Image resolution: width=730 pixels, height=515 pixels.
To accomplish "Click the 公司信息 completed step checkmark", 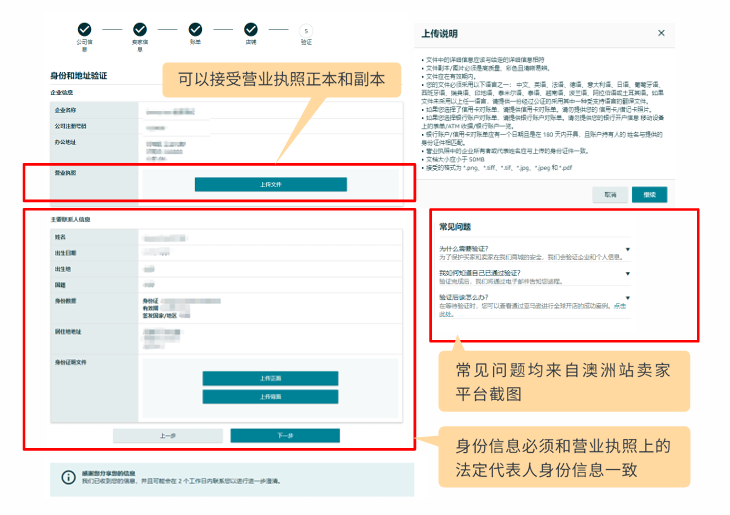I will [x=84, y=30].
